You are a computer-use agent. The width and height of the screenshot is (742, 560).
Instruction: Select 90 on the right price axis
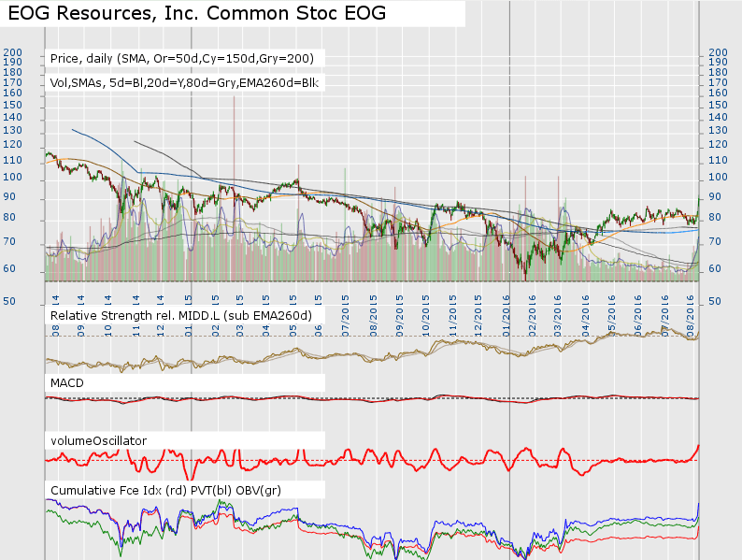pos(715,197)
